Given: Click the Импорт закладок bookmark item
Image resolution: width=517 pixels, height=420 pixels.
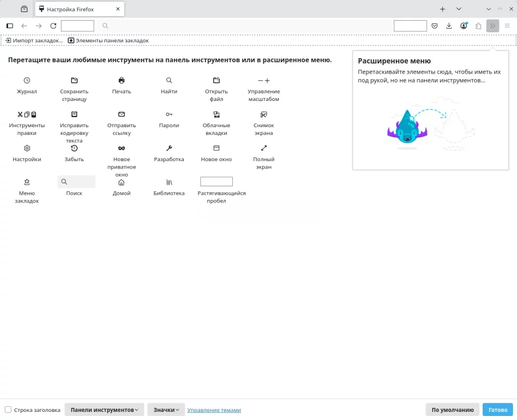Looking at the screenshot, I should pos(34,40).
